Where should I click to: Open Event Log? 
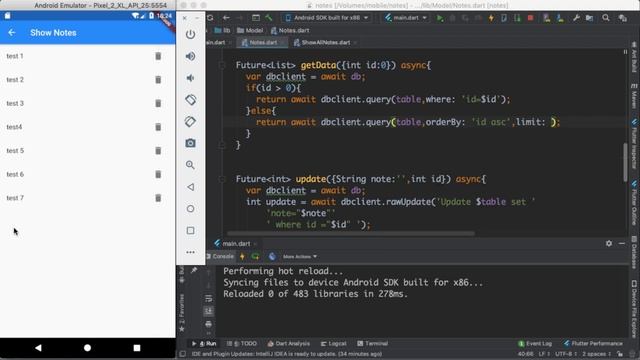click(535, 344)
